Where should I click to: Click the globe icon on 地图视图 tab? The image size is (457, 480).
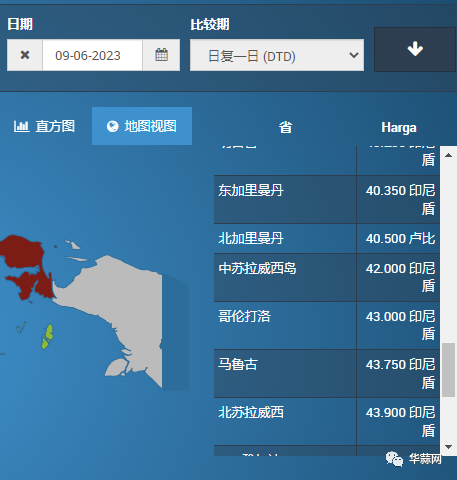click(x=113, y=126)
